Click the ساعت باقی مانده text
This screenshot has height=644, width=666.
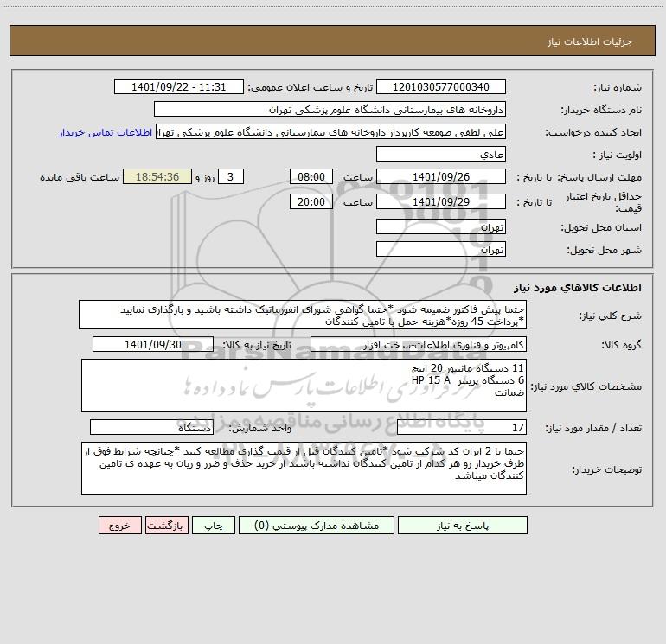tap(80, 177)
